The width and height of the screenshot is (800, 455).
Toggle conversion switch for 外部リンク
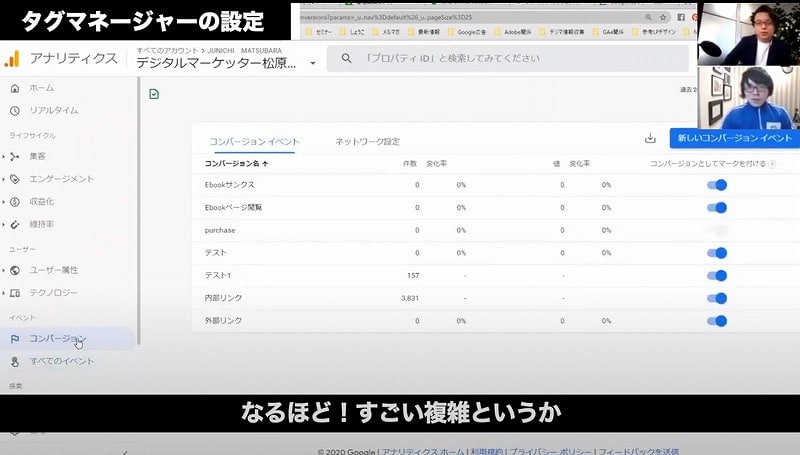tap(717, 321)
